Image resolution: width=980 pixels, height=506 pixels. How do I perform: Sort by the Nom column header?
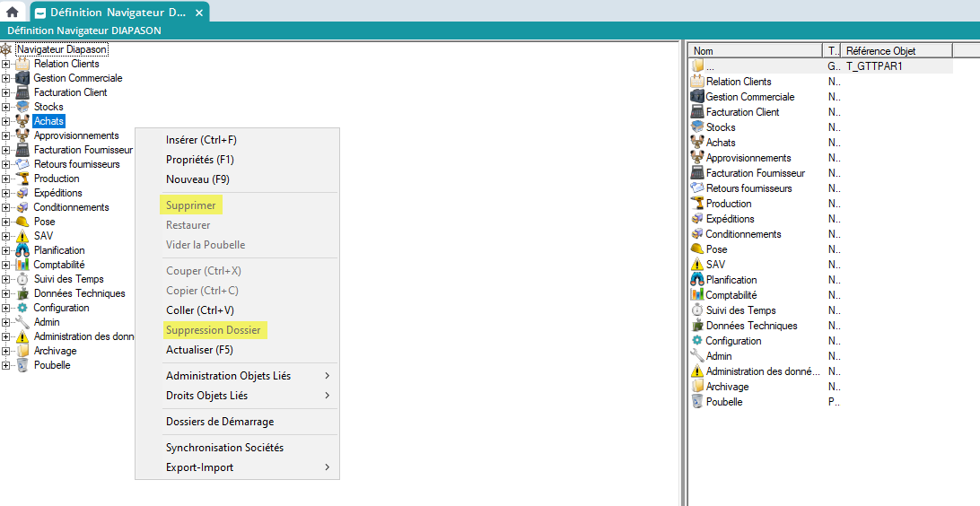click(x=754, y=51)
